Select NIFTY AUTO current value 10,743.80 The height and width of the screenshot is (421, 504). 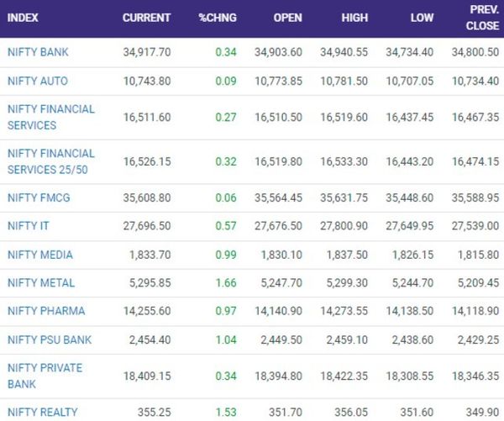(147, 81)
